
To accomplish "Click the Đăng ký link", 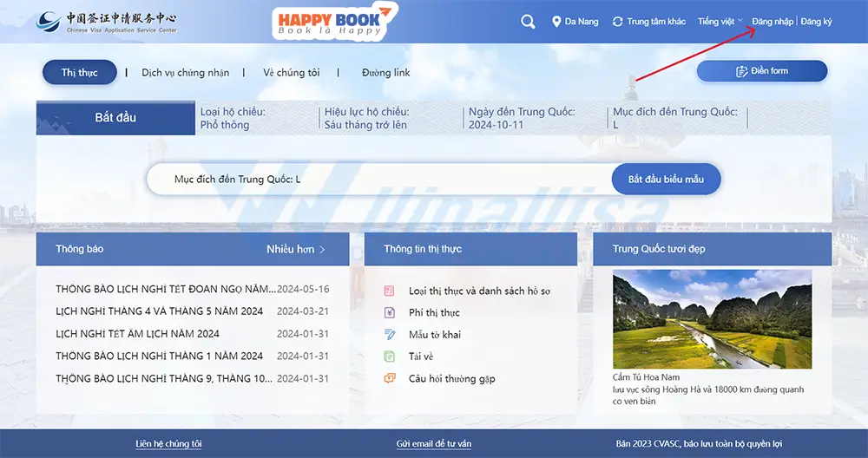I will point(816,22).
